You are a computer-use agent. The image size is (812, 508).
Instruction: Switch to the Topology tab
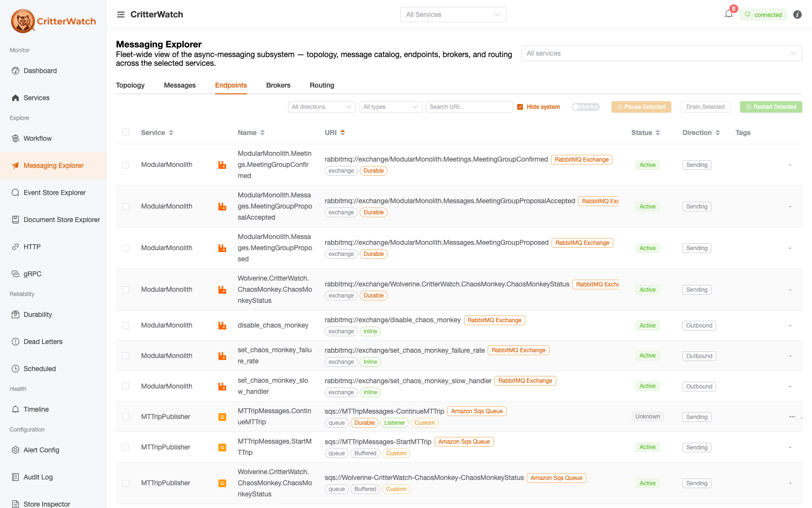pos(130,85)
